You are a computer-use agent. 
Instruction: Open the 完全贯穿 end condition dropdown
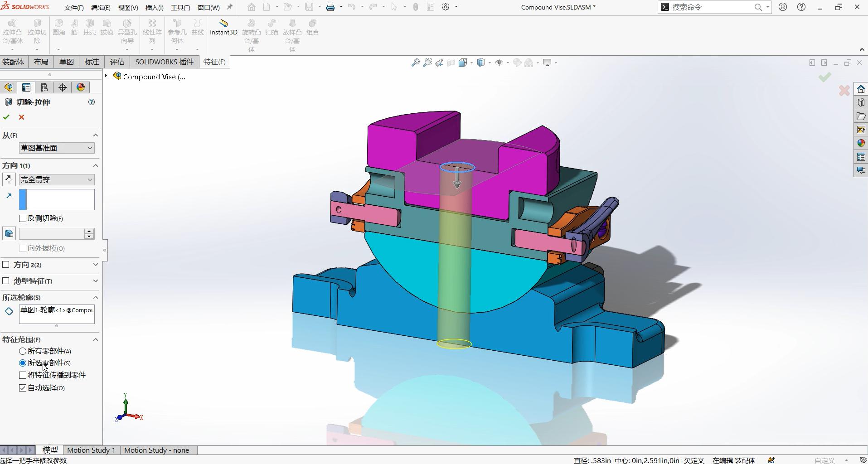[x=57, y=180]
